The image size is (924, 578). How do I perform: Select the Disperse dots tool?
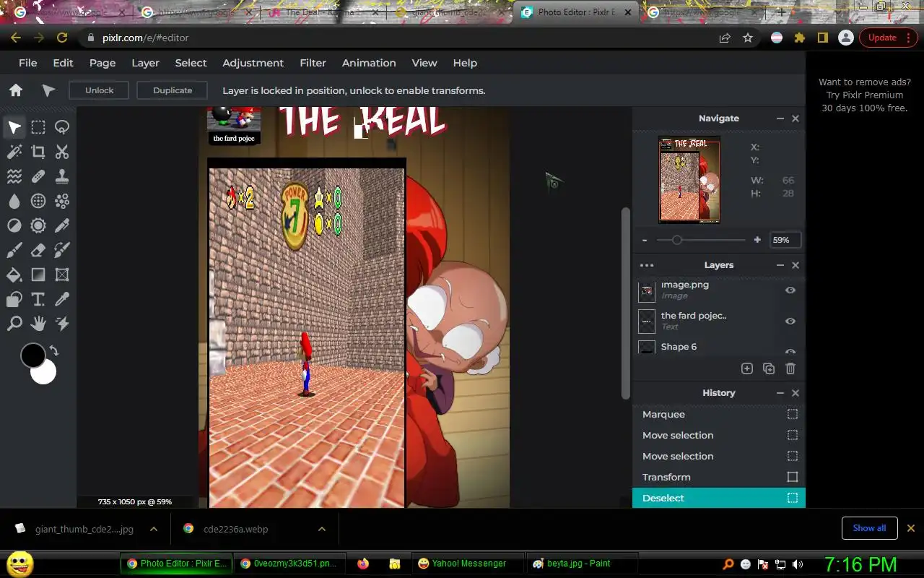click(62, 201)
